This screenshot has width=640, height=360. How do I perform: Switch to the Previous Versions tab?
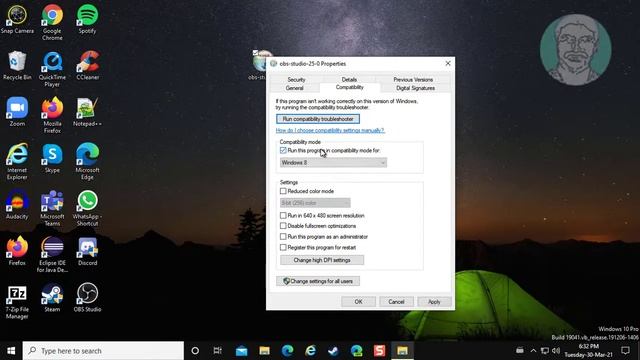(413, 80)
